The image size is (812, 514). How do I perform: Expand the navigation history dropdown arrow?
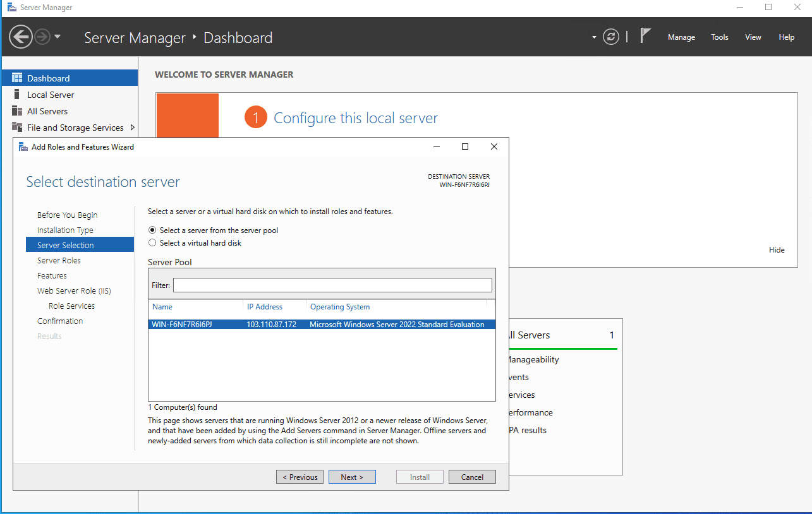click(58, 37)
